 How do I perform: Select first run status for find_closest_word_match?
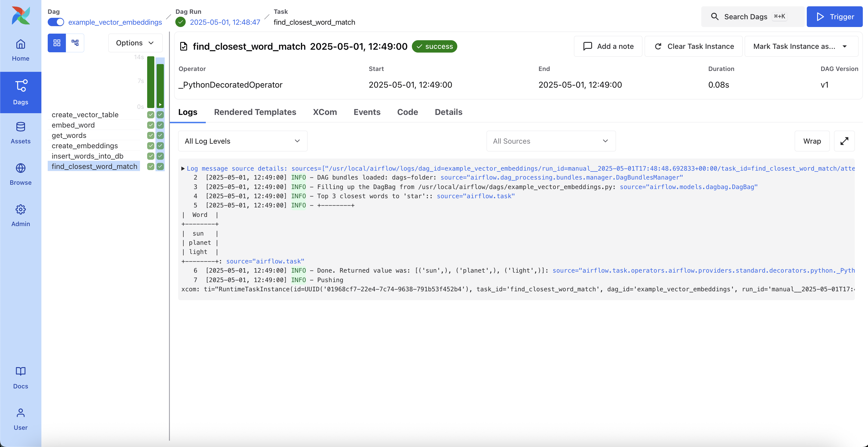[x=151, y=166]
